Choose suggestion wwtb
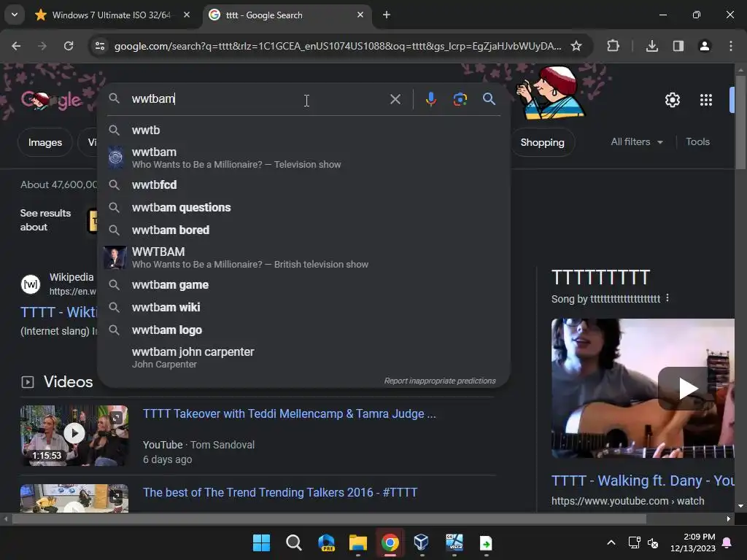The height and width of the screenshot is (560, 747). pos(303,130)
